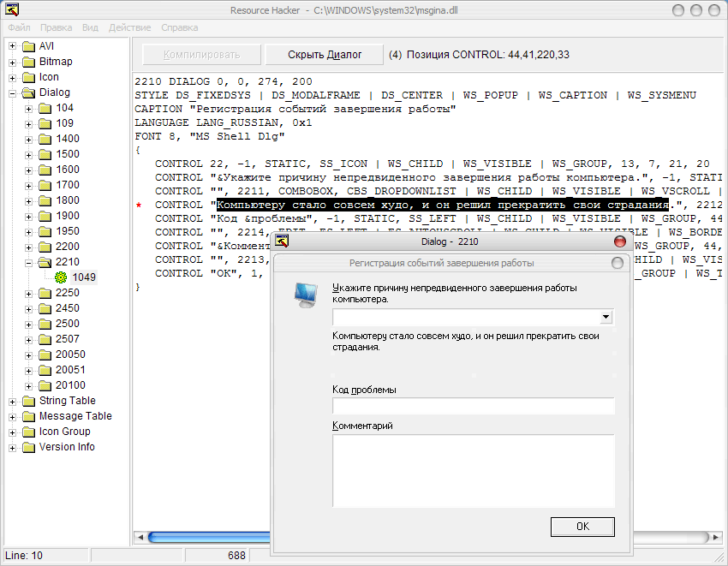Expand the Version Info tree node
The width and height of the screenshot is (728, 566).
click(x=13, y=448)
